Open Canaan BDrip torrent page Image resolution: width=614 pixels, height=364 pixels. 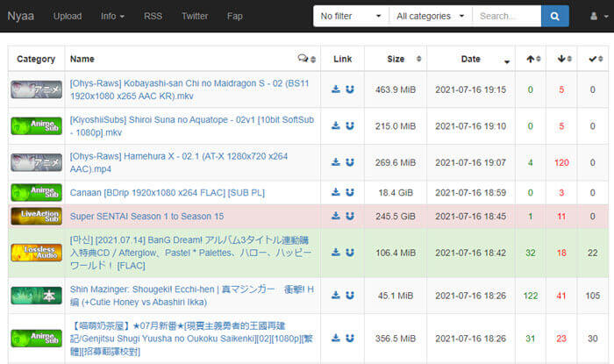(168, 193)
